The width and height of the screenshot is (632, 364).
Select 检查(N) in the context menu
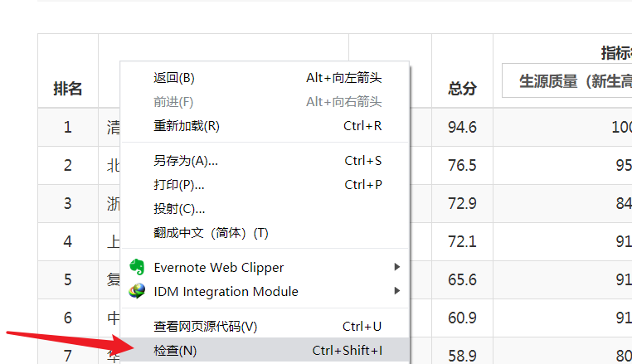tap(265, 350)
